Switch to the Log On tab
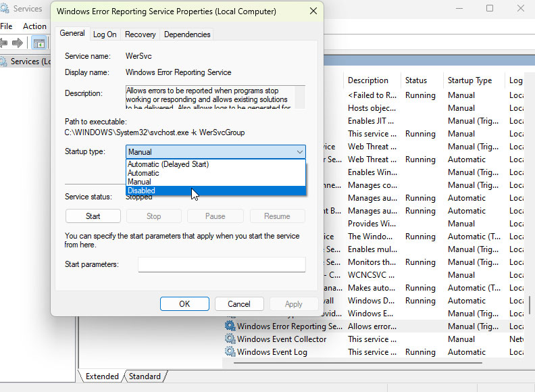Viewport: 535px width, 392px height. pyautogui.click(x=105, y=34)
